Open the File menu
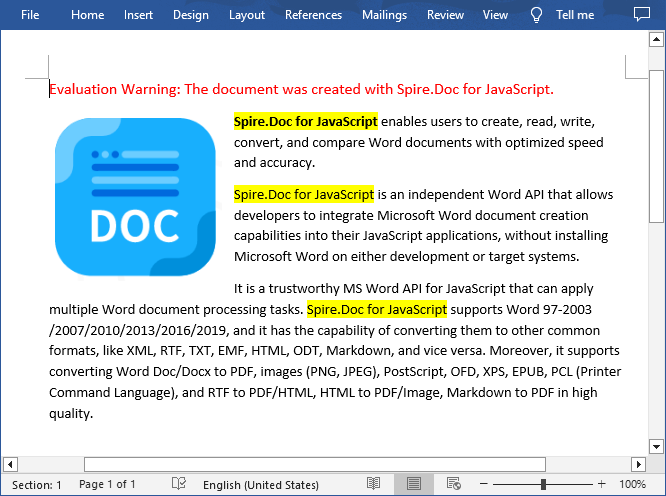 click(x=30, y=15)
